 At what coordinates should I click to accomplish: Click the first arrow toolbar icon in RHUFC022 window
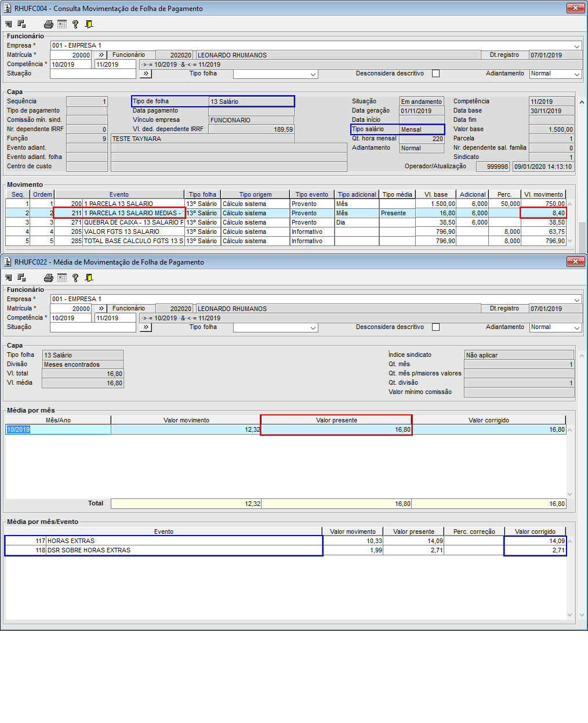(9, 278)
